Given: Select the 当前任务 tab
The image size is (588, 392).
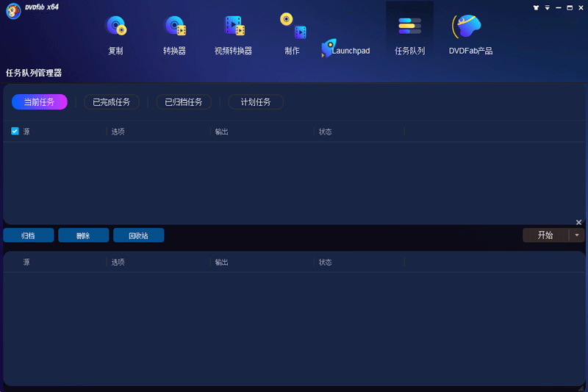Looking at the screenshot, I should click(x=39, y=102).
